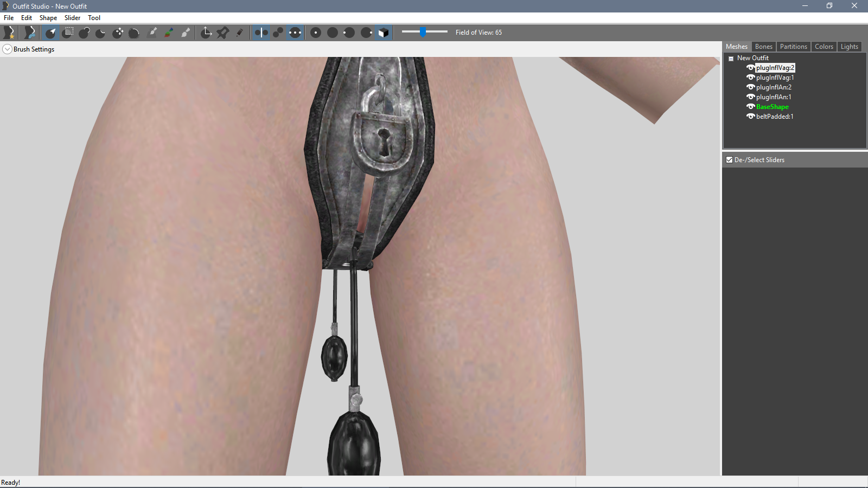Select the Inflate brush tool
The width and height of the screenshot is (868, 488).
point(84,33)
